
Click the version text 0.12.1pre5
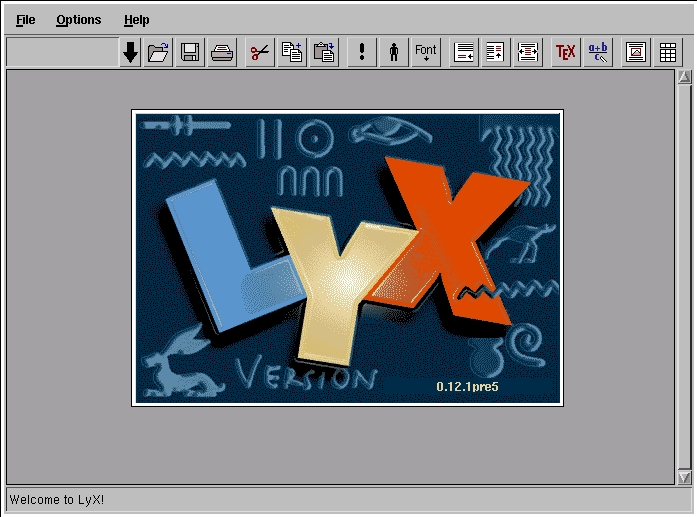467,386
